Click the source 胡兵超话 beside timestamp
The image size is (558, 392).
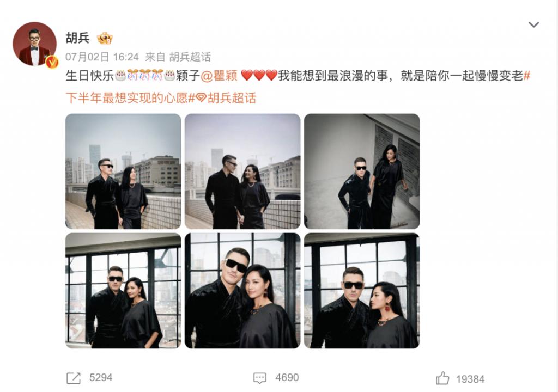click(190, 57)
